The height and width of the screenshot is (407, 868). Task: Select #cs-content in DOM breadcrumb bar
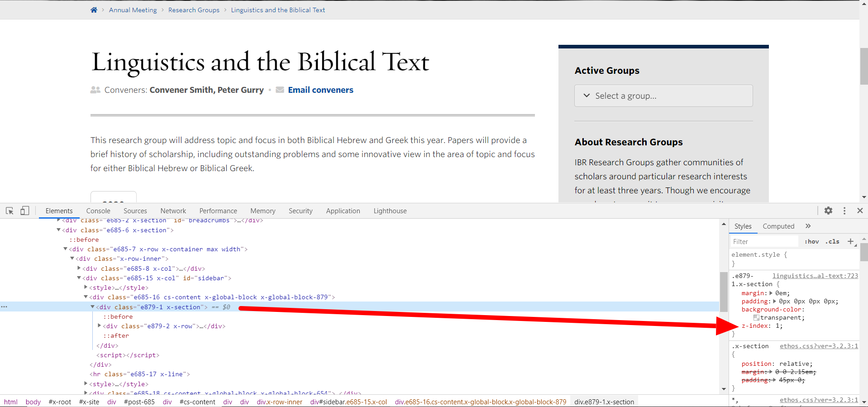pos(197,402)
